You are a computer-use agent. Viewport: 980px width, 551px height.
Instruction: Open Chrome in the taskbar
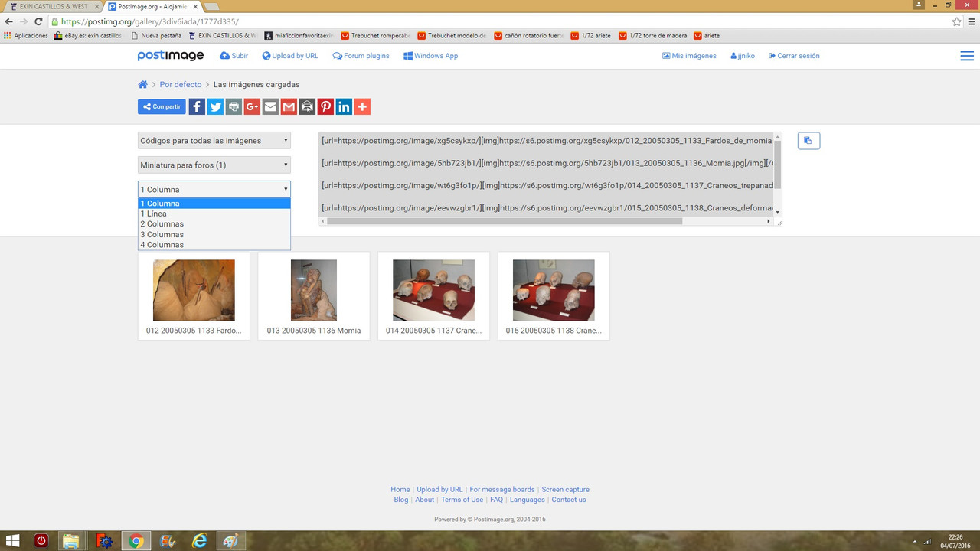click(136, 541)
